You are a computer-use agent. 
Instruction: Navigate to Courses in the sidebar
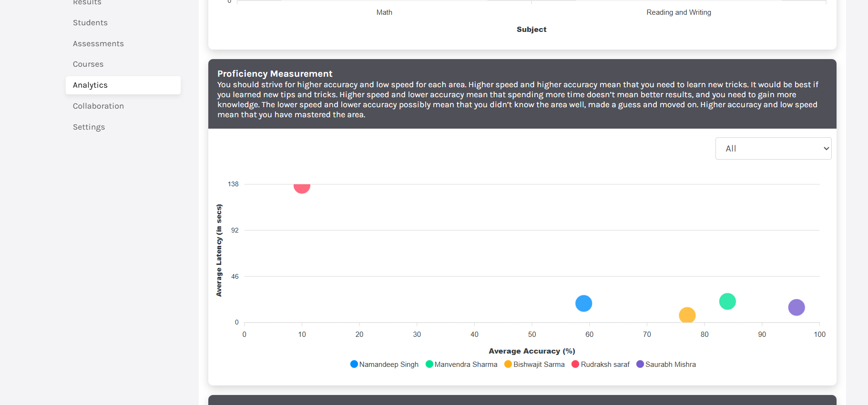coord(88,64)
